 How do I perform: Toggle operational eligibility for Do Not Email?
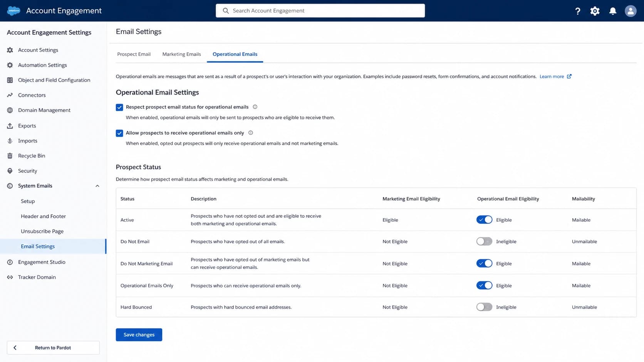pyautogui.click(x=484, y=242)
